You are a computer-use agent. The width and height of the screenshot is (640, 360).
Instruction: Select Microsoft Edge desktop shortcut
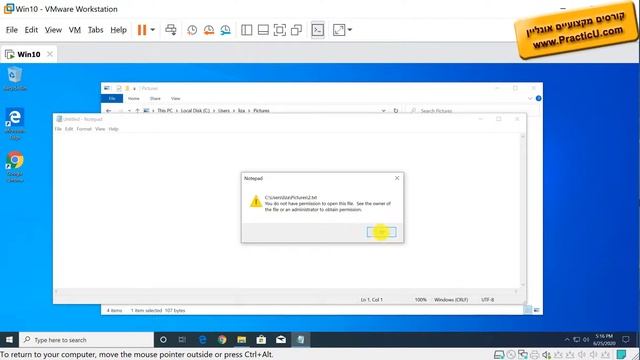(x=15, y=124)
